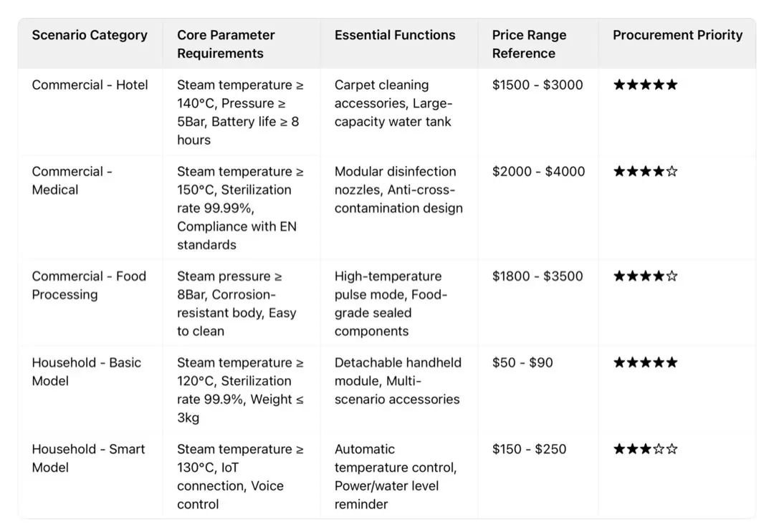Select the Commercial - Hotel cell

pos(90,85)
